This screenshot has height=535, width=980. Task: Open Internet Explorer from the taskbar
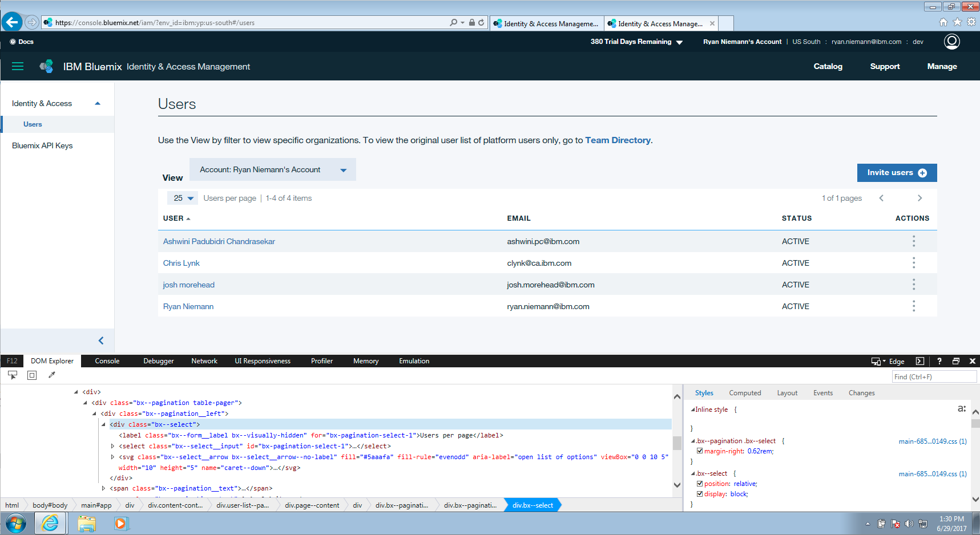click(x=50, y=523)
